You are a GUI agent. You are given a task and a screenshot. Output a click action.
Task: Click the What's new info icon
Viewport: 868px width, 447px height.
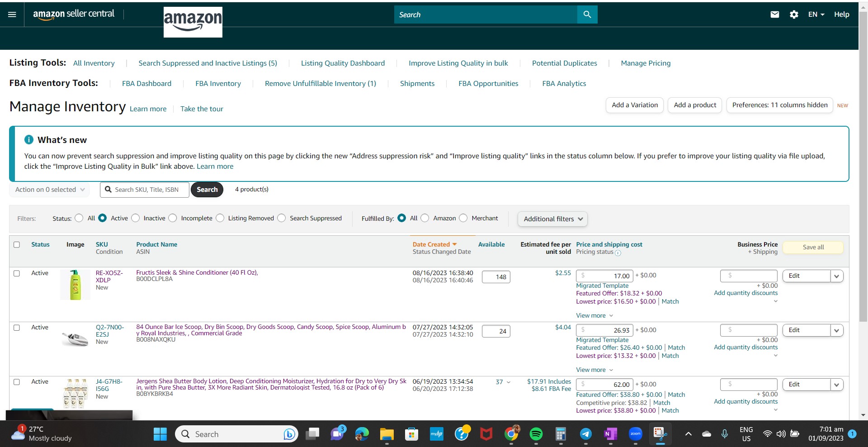[x=28, y=140]
